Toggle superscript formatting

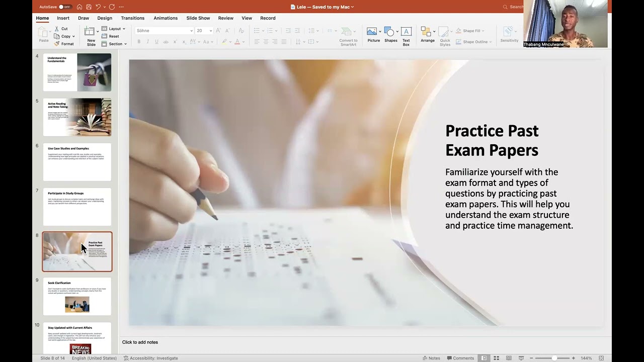pyautogui.click(x=176, y=42)
